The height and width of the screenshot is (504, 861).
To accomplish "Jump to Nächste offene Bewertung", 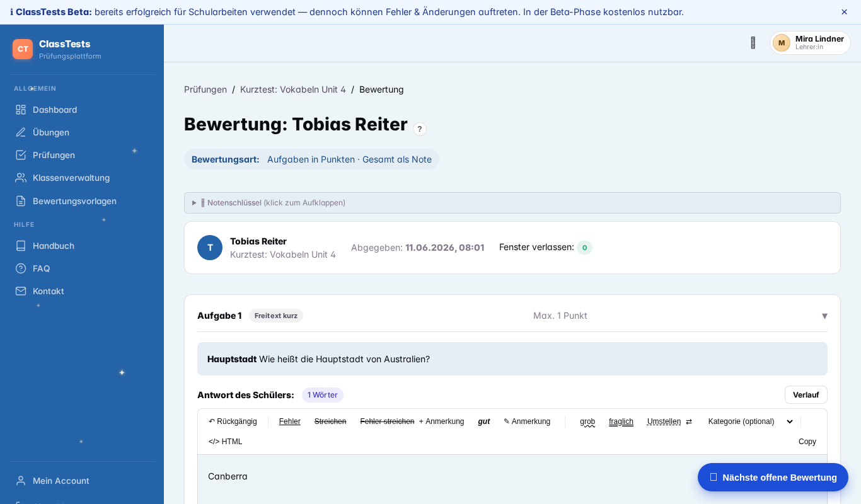I will click(773, 478).
